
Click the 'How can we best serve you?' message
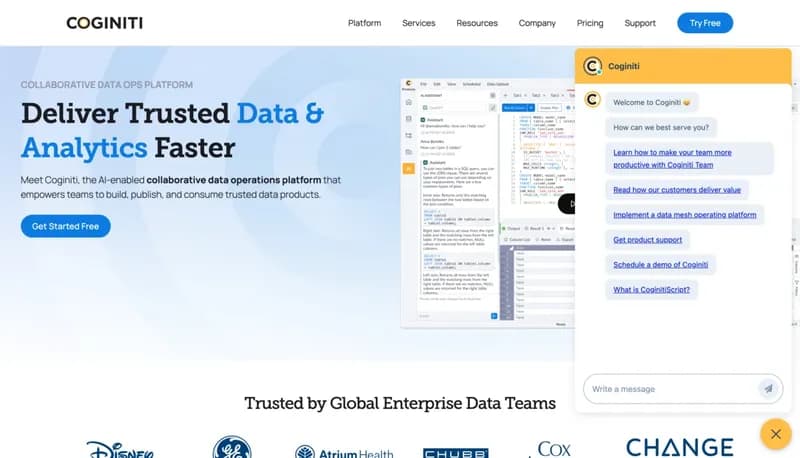coord(661,128)
